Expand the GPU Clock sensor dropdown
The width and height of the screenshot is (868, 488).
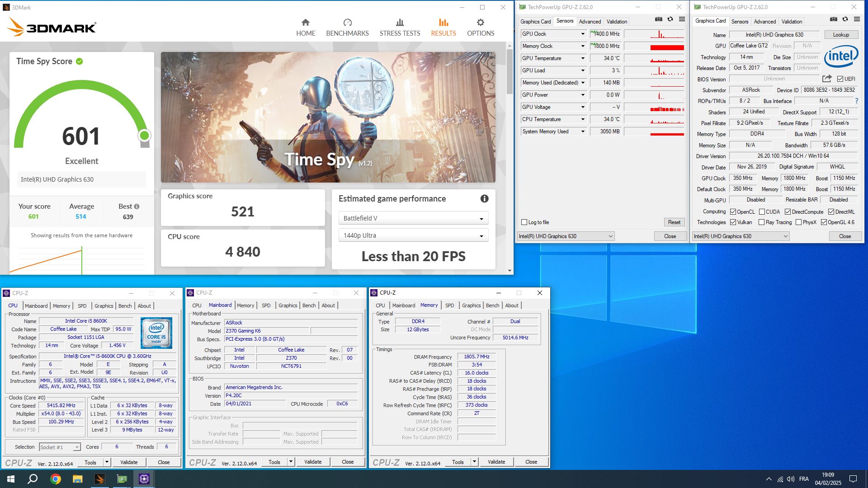[583, 34]
